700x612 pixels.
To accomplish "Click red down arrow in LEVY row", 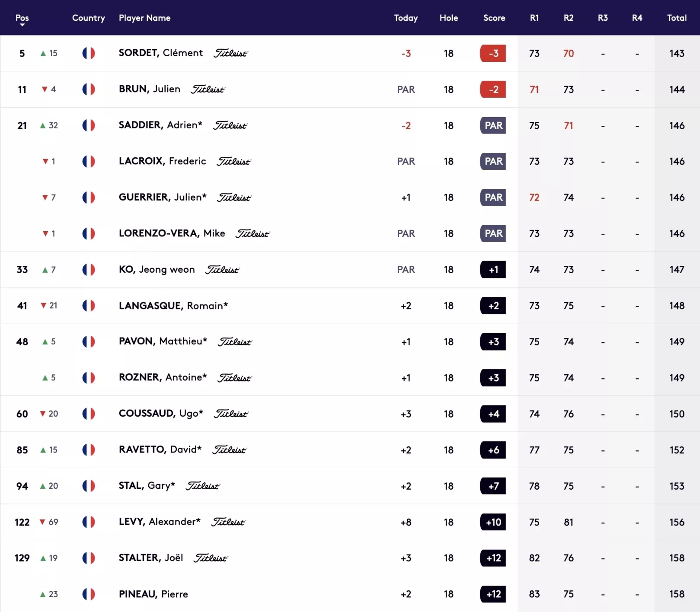I will point(42,522).
